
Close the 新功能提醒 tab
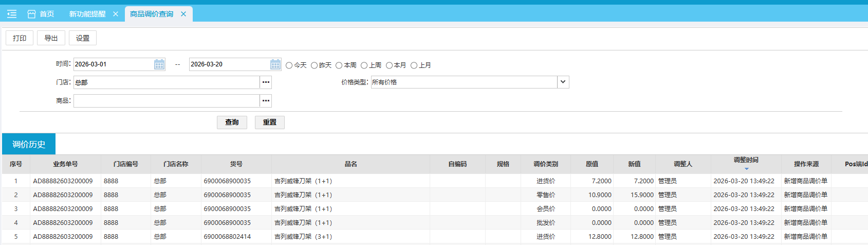click(x=116, y=14)
